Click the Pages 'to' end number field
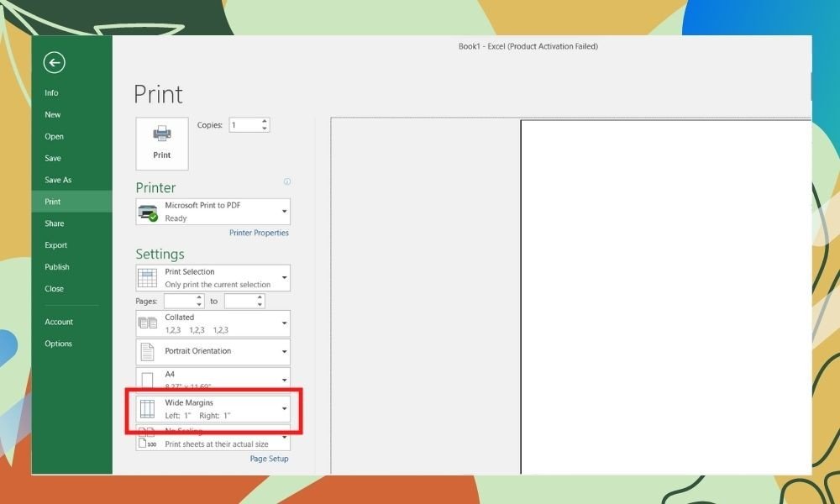Viewport: 840px width, 504px height. (x=240, y=301)
